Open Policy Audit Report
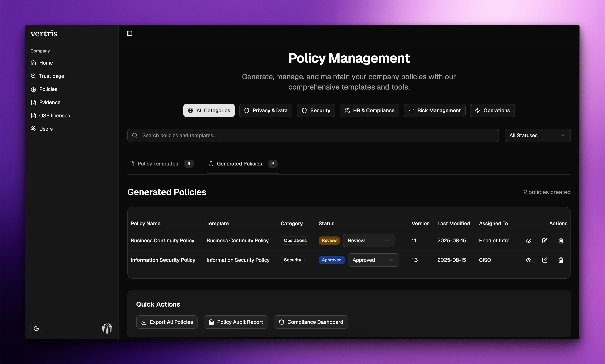Viewport: 605px width, 364px height. click(x=236, y=322)
